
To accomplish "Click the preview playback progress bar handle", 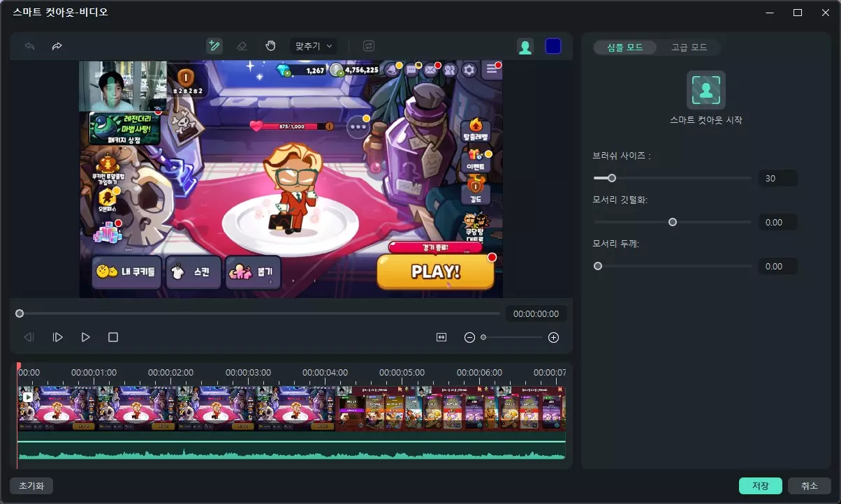I will tap(20, 314).
